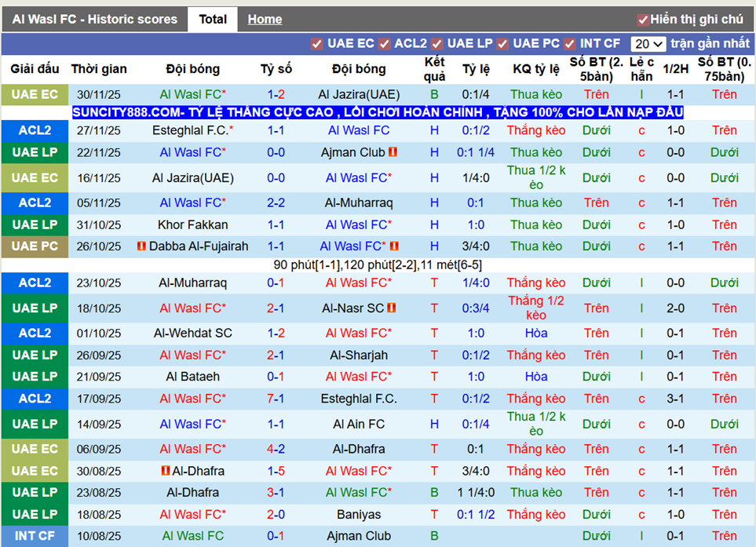Image resolution: width=756 pixels, height=547 pixels.
Task: Click the 4-2 score versus Al-Dhafra
Action: pos(276,449)
